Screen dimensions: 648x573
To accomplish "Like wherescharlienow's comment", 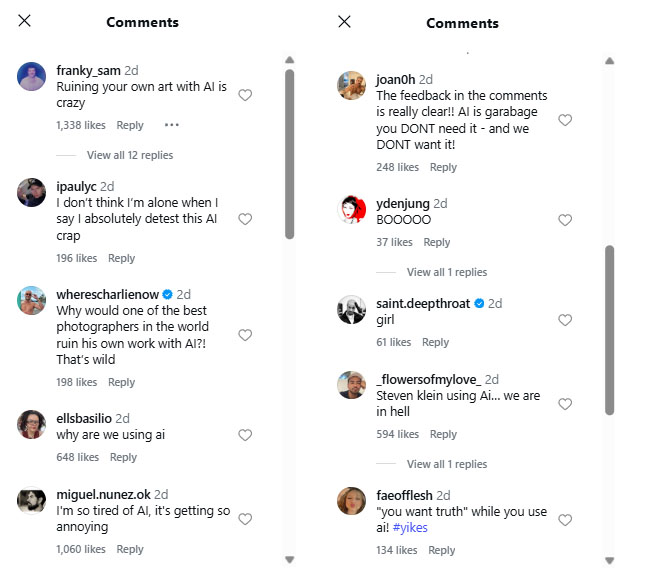I will pyautogui.click(x=245, y=335).
